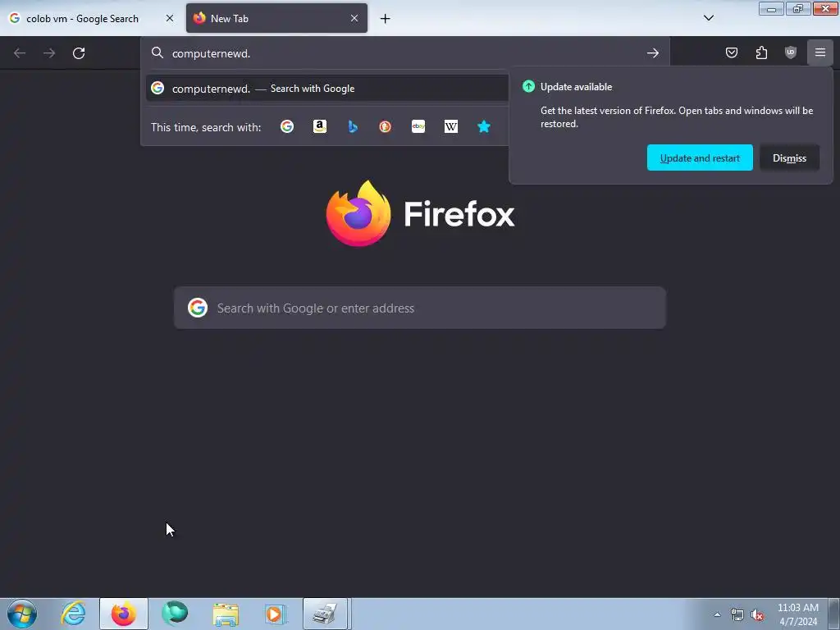Open the network tray icon
Image resolution: width=840 pixels, height=630 pixels.
click(x=737, y=614)
